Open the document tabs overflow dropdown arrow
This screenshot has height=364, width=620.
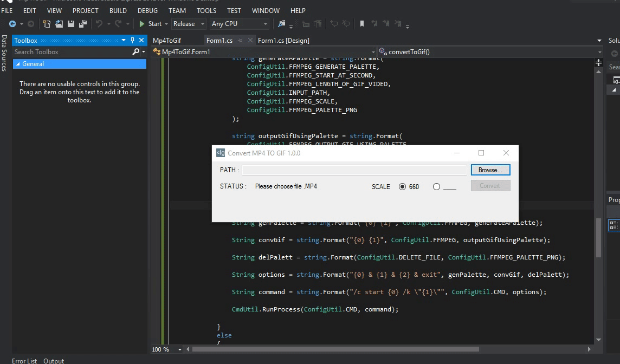pyautogui.click(x=599, y=40)
